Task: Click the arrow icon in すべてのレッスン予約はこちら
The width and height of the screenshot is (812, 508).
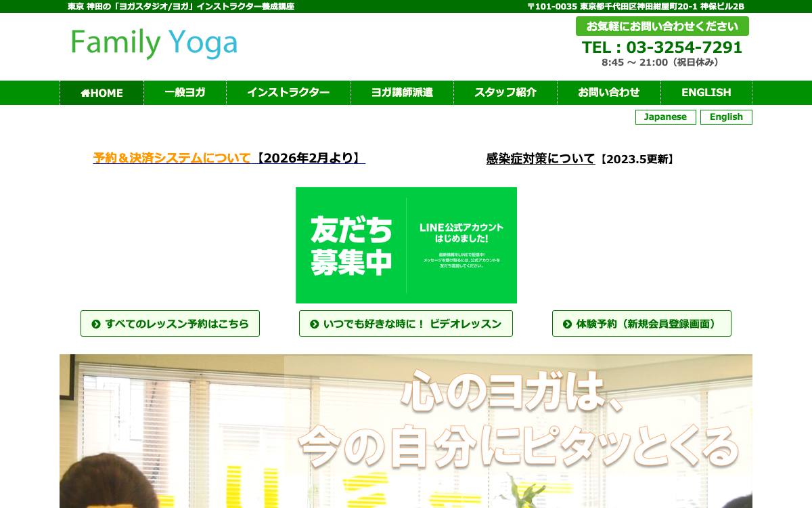Action: tap(96, 324)
